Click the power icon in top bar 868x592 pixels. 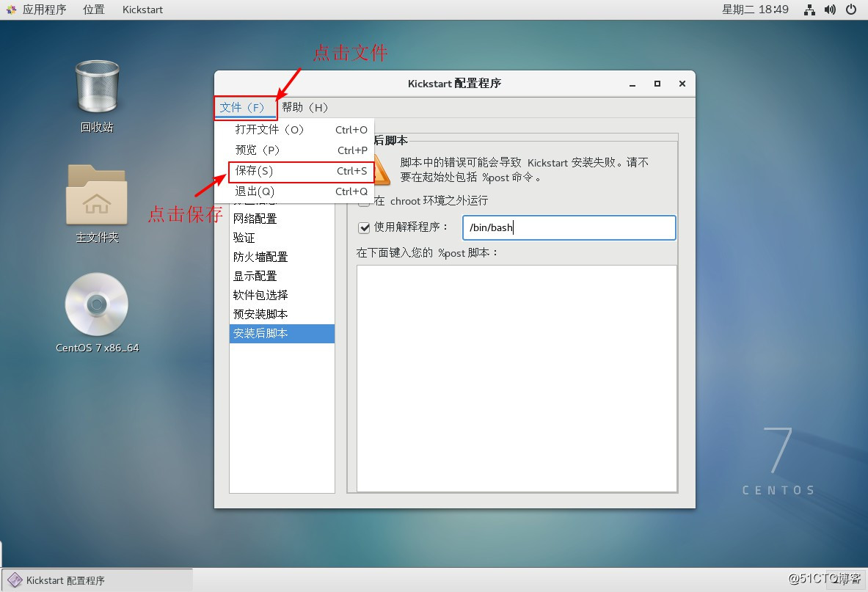[851, 10]
